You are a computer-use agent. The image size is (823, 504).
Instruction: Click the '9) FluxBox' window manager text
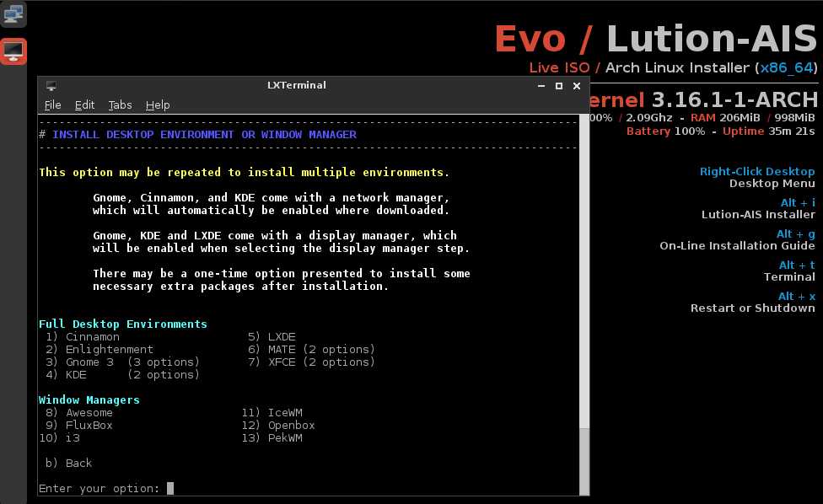pyautogui.click(x=78, y=426)
